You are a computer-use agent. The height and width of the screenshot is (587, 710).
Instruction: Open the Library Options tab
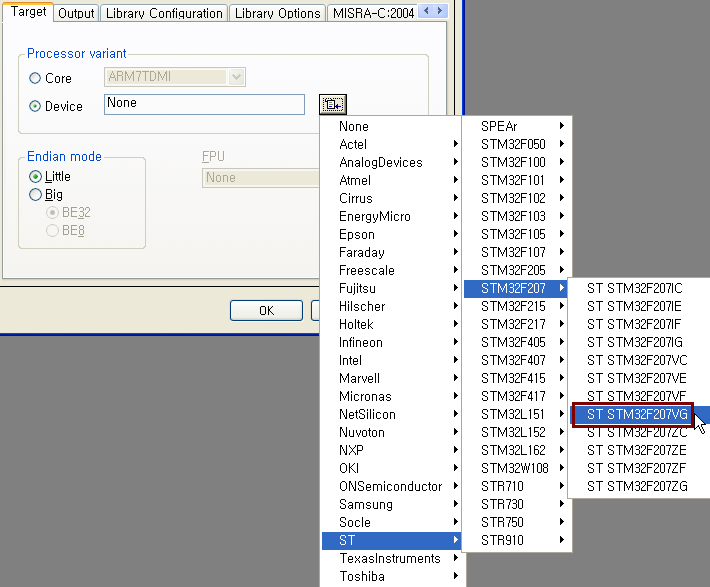click(x=277, y=13)
